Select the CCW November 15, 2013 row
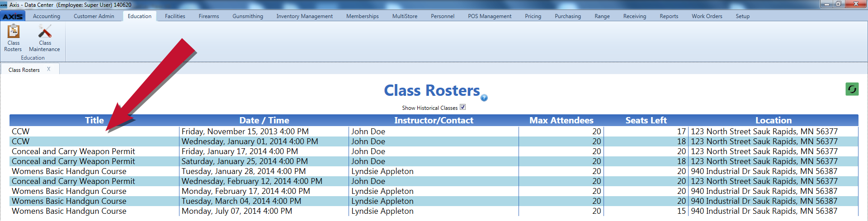This screenshot has width=868, height=221. coord(434,132)
